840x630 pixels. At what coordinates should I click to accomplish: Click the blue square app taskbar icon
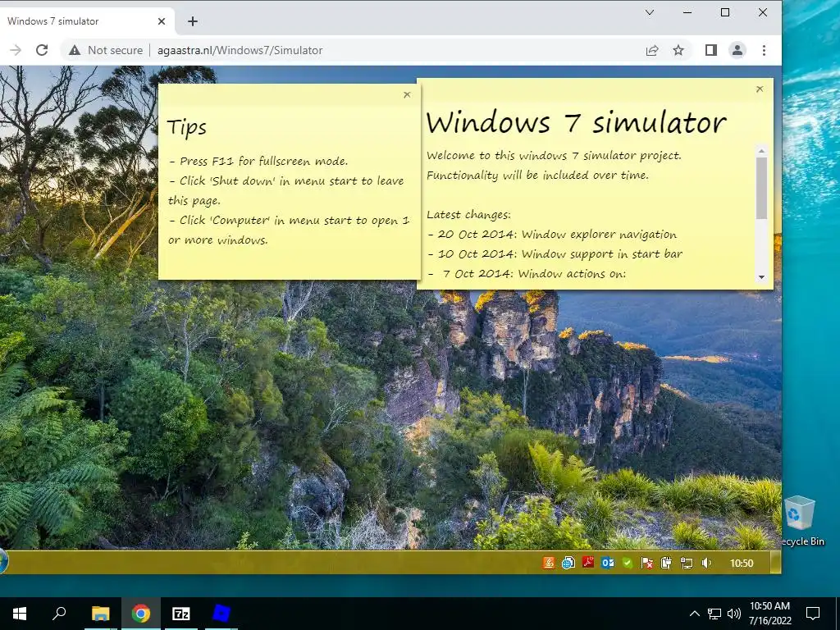[221, 614]
